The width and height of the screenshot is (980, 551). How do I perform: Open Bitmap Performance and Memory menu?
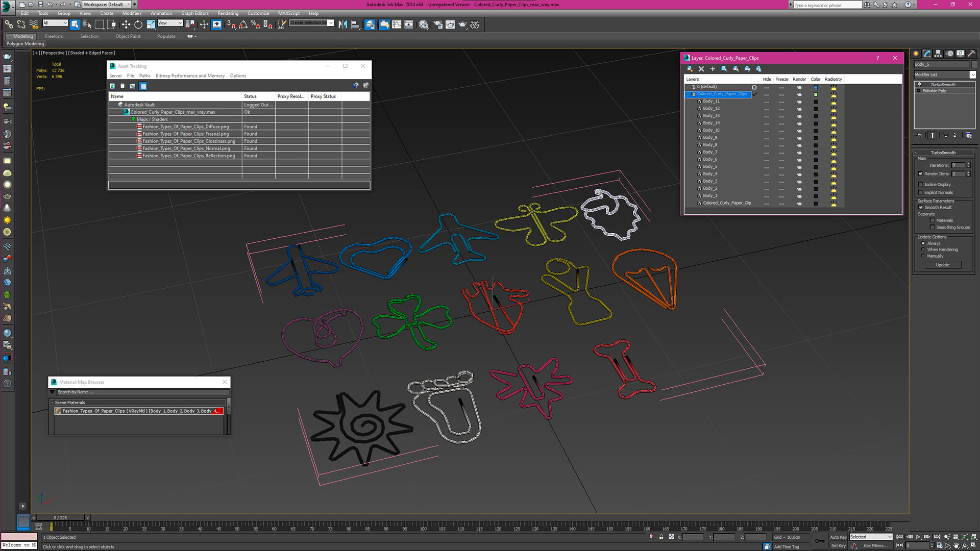click(190, 76)
